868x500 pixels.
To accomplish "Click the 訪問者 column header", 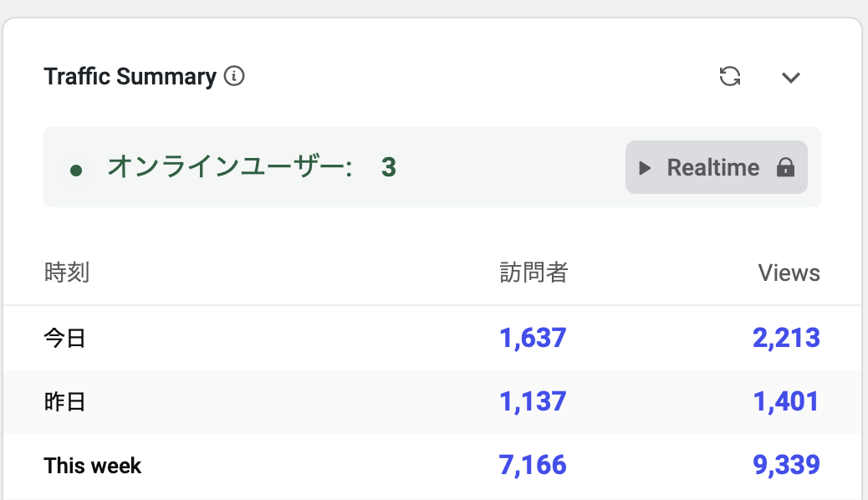I will [x=534, y=273].
